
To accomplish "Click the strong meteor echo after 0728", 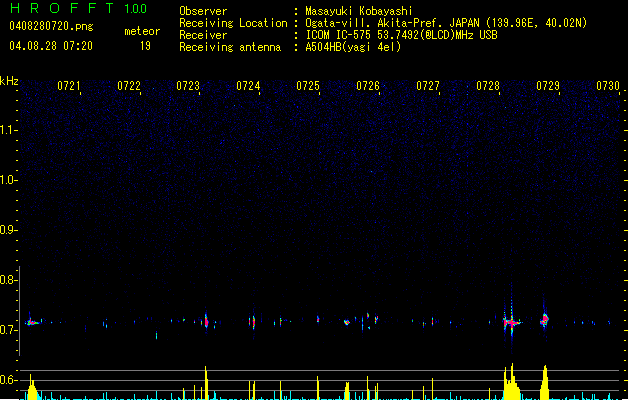I will pos(511,321).
